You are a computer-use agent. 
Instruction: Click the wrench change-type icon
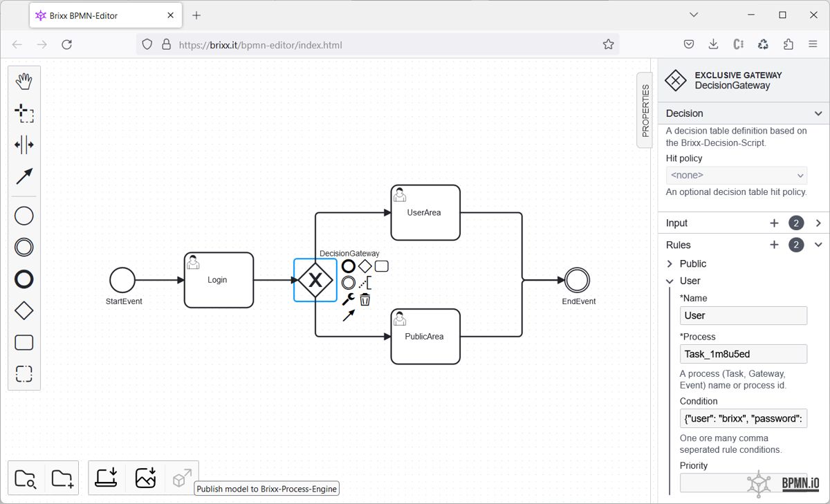(x=349, y=299)
